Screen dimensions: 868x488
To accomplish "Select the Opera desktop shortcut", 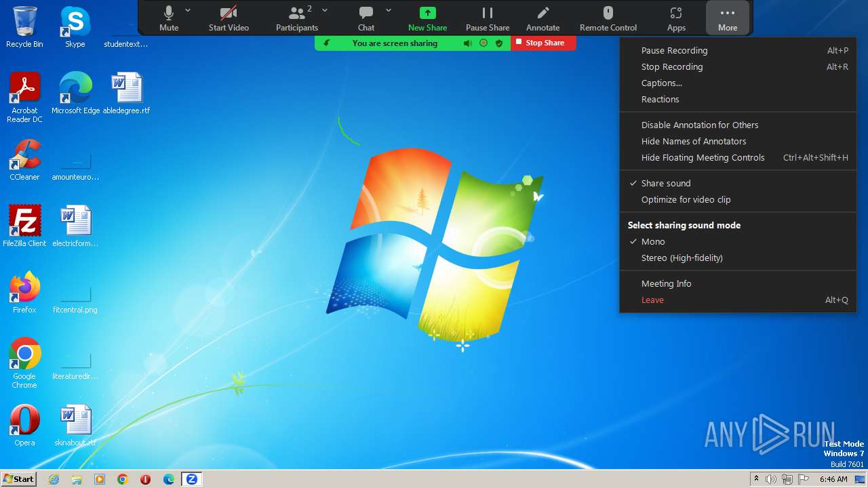I will tap(24, 426).
